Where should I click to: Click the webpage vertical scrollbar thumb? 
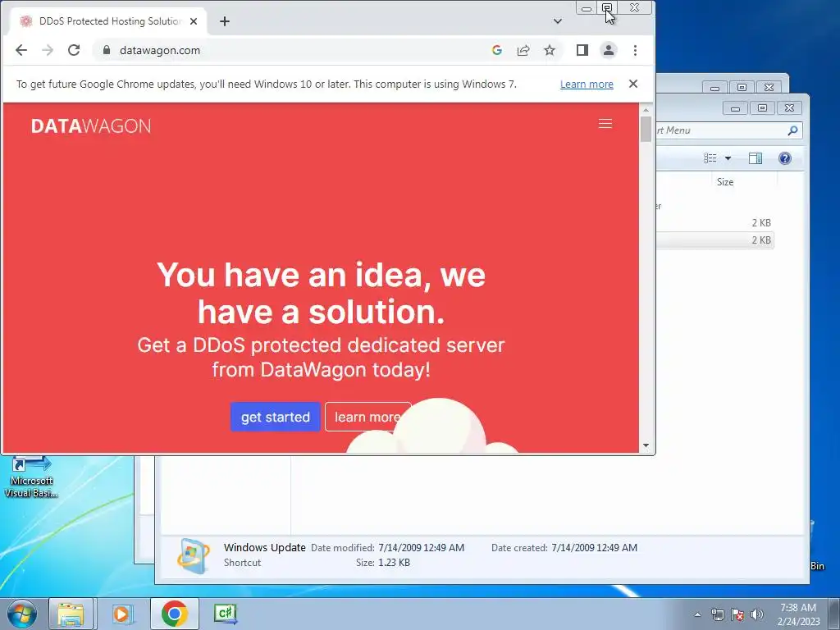click(646, 129)
